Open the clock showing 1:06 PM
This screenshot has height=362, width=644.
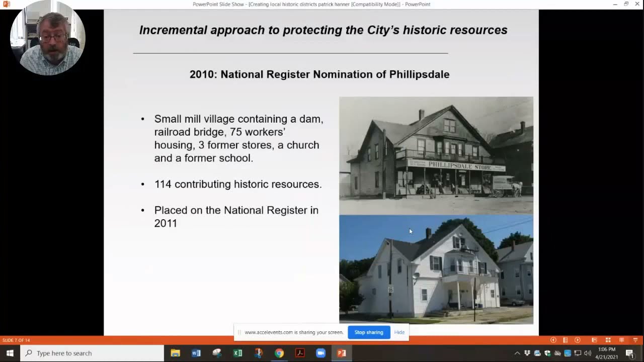click(607, 353)
